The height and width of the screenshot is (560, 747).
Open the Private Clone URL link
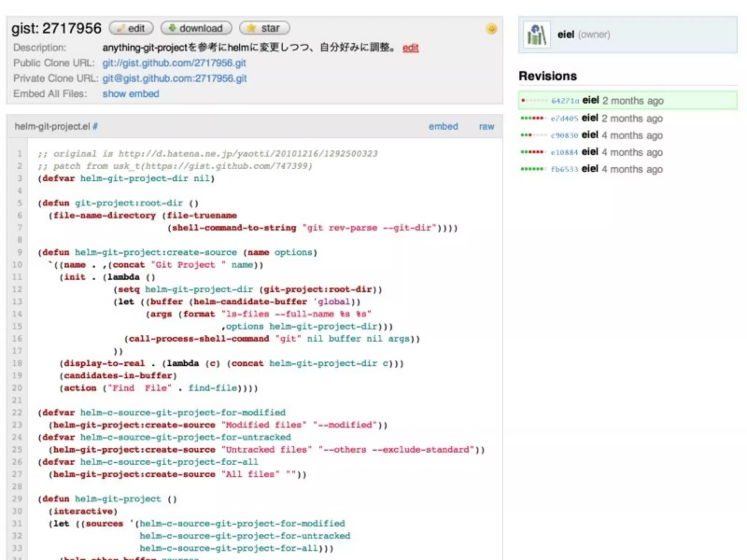click(174, 78)
